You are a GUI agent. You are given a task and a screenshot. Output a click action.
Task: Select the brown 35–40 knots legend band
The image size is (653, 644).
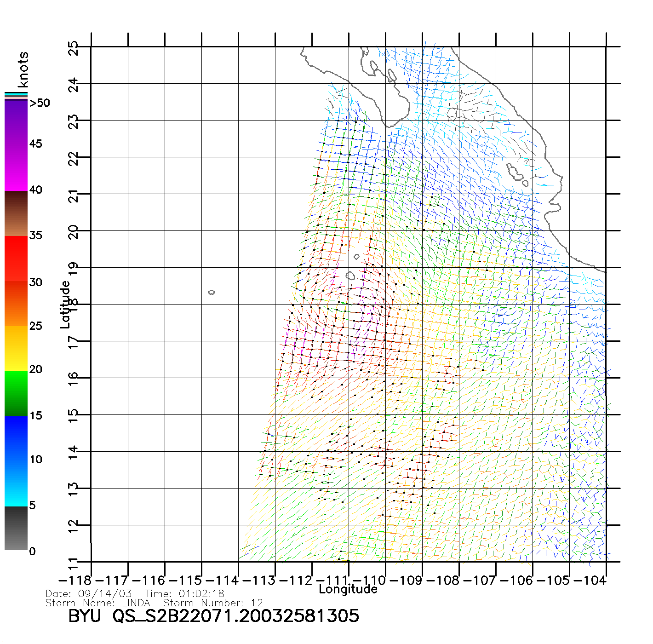click(x=16, y=214)
